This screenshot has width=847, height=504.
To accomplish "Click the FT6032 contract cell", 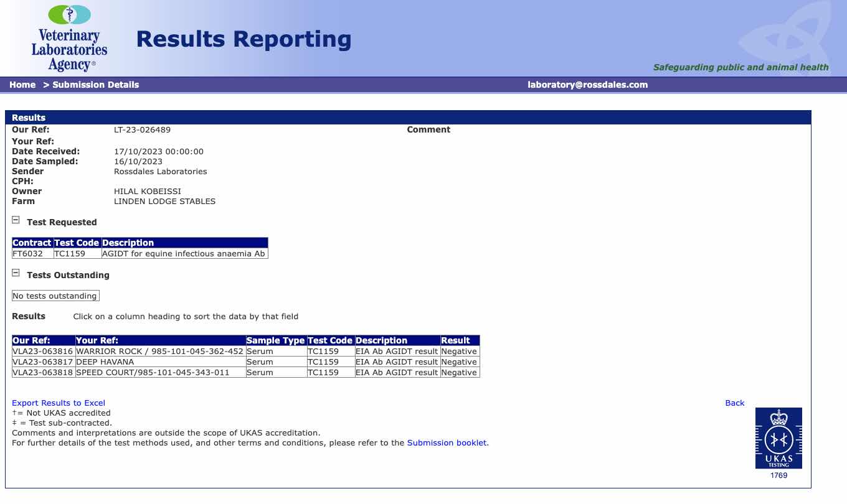I will pyautogui.click(x=28, y=254).
